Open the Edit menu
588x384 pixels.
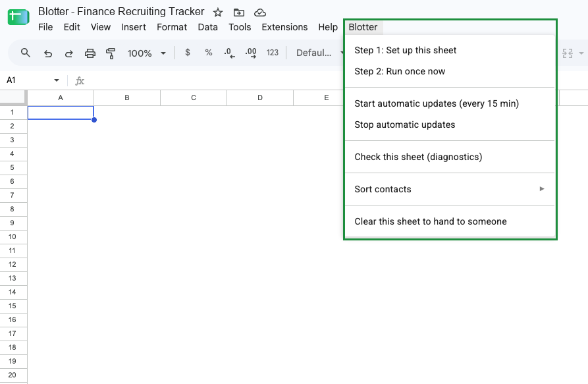click(x=72, y=27)
